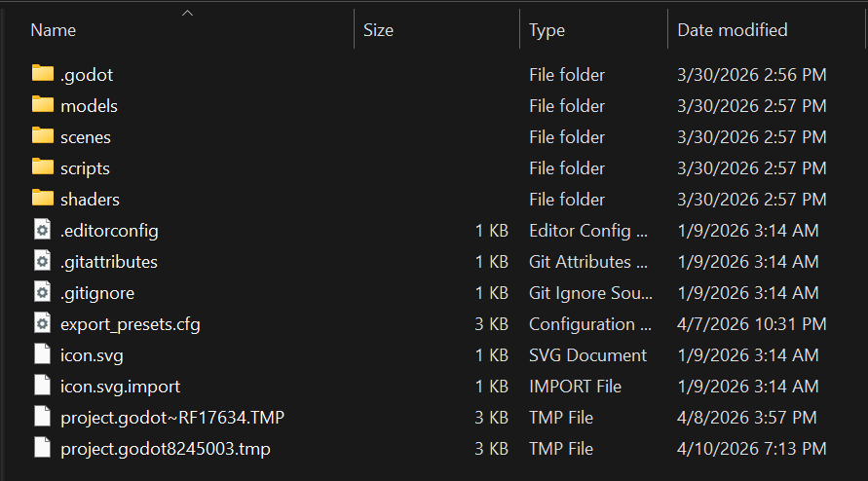Viewport: 868px width, 481px height.
Task: Click the scenes folder icon
Action: tap(42, 136)
